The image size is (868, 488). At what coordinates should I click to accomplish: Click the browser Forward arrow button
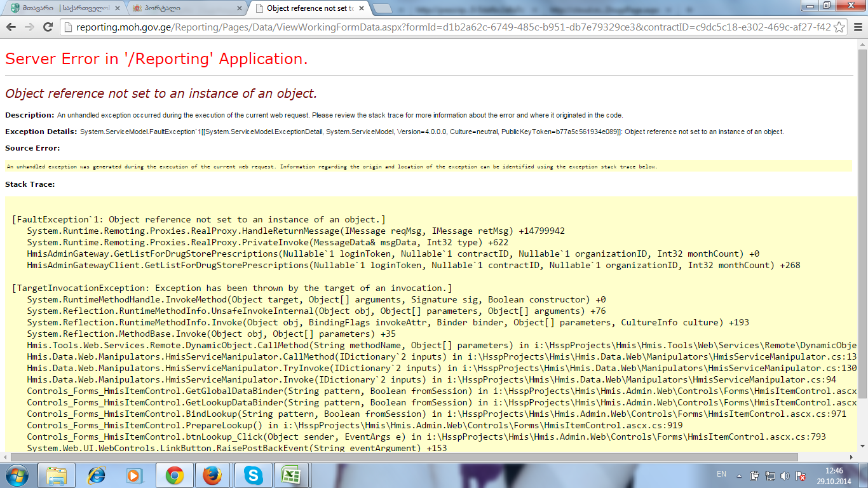(29, 27)
